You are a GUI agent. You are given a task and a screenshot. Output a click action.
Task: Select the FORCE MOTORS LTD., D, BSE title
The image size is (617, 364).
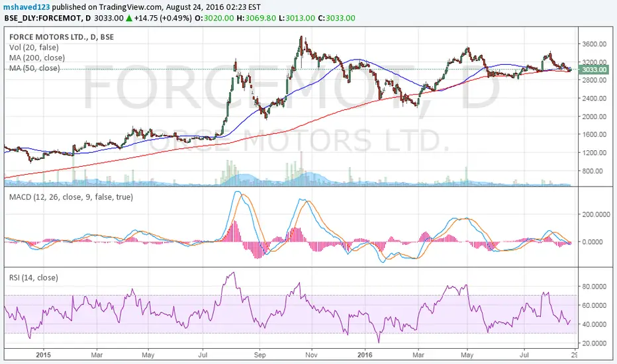62,37
